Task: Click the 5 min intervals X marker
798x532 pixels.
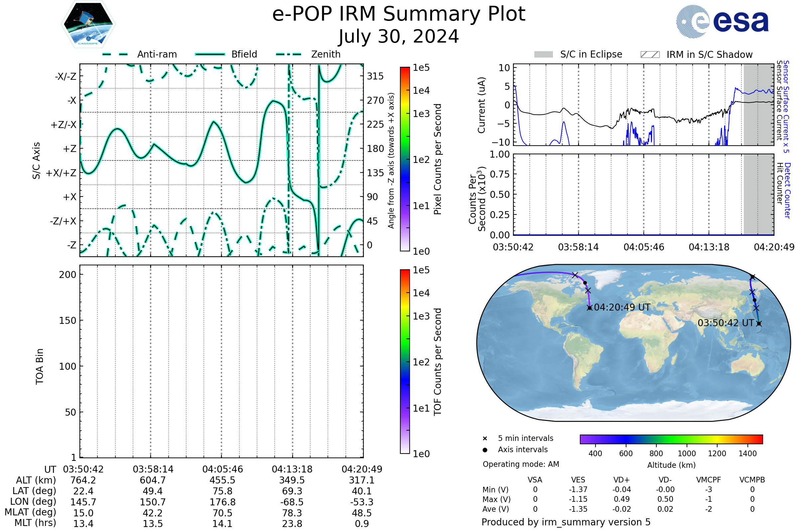Action: click(x=485, y=439)
